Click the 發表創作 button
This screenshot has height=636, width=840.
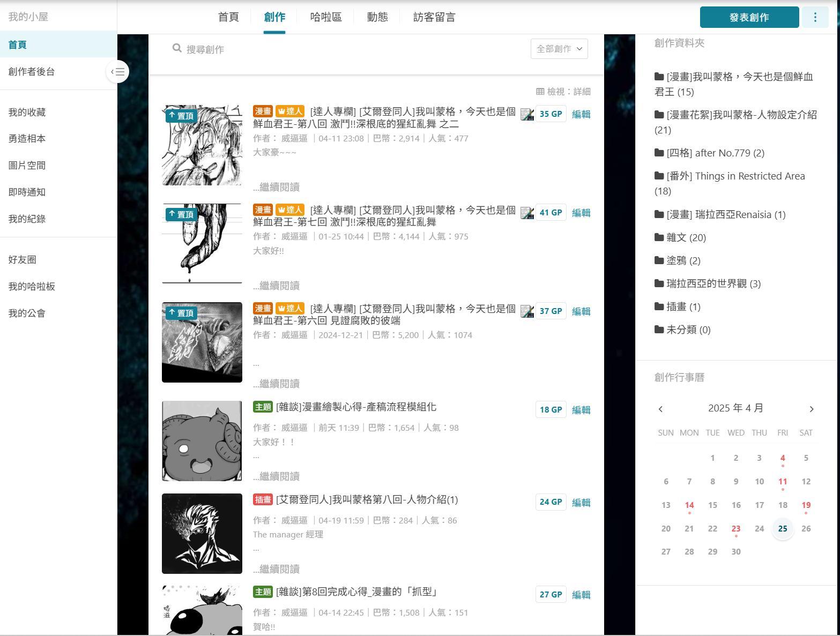(749, 17)
